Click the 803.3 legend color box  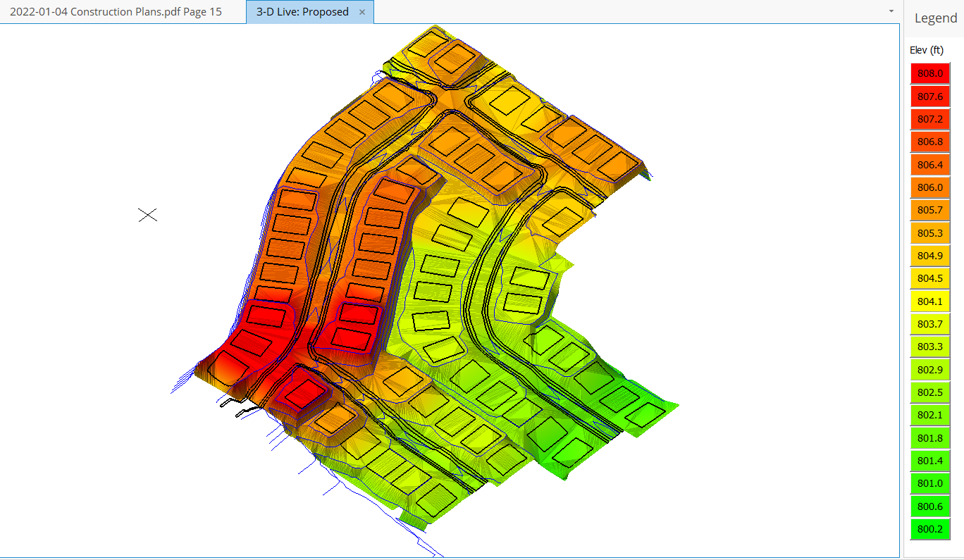[x=930, y=347]
